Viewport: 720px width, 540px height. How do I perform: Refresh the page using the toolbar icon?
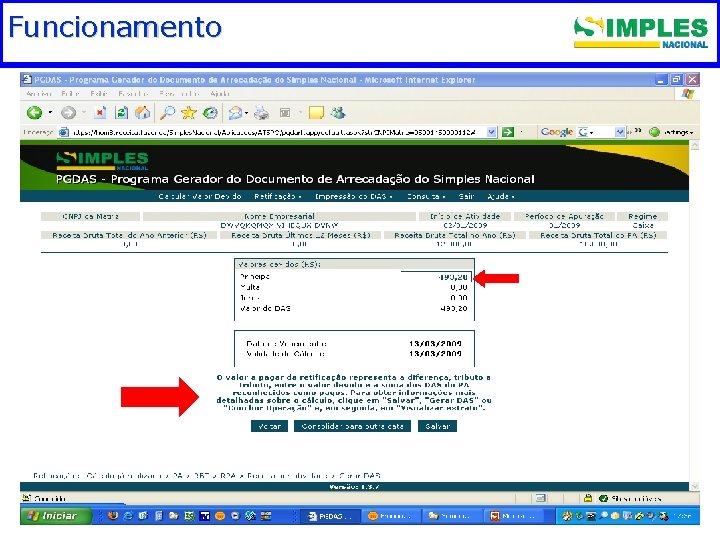[x=121, y=112]
